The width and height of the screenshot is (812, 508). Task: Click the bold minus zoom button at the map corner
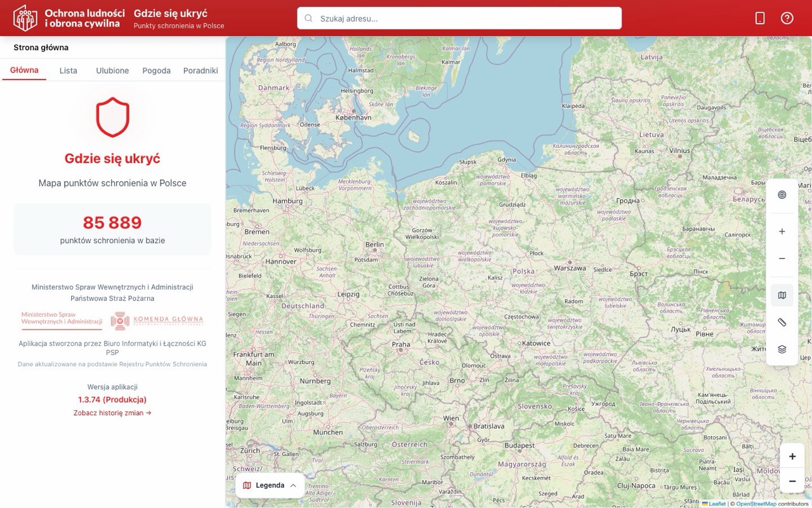(x=792, y=482)
